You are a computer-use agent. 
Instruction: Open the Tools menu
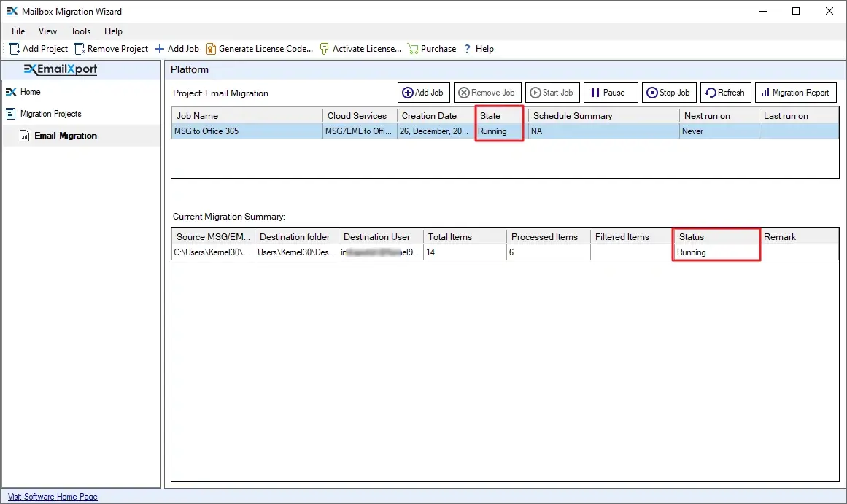tap(80, 31)
